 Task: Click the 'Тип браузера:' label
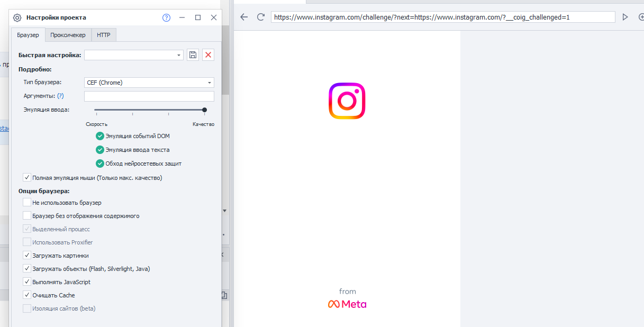click(x=42, y=83)
